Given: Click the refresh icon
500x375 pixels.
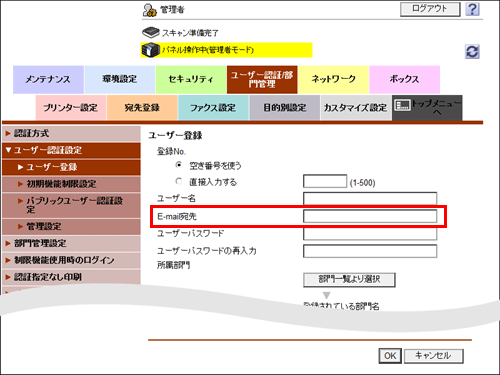Looking at the screenshot, I should pos(472,52).
